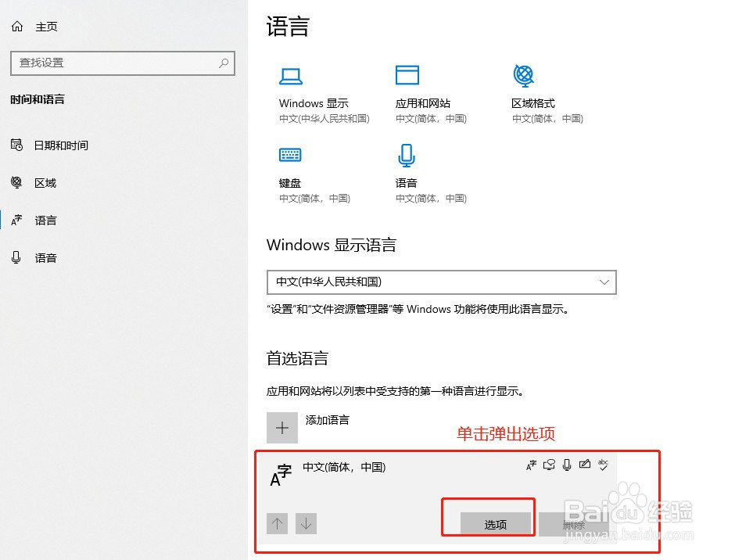Click the text-to-speech feature icon
Screen dimensions: 735x560
549,465
